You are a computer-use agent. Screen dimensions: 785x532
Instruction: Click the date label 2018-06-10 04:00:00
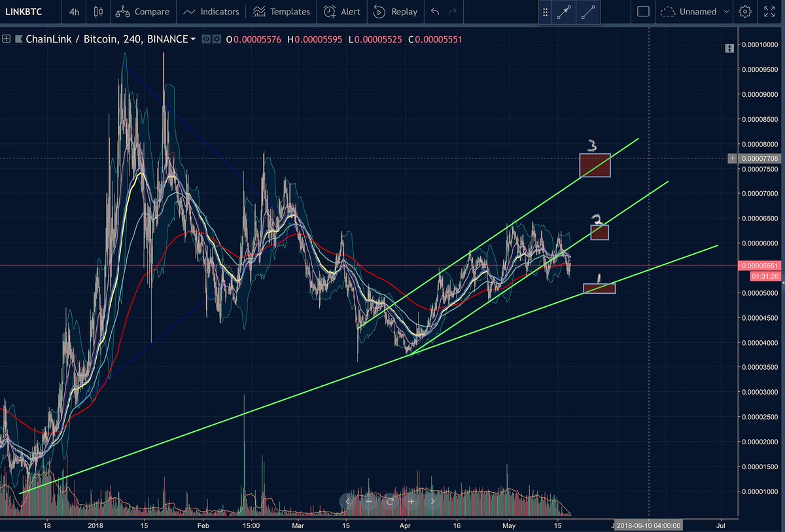tap(649, 525)
